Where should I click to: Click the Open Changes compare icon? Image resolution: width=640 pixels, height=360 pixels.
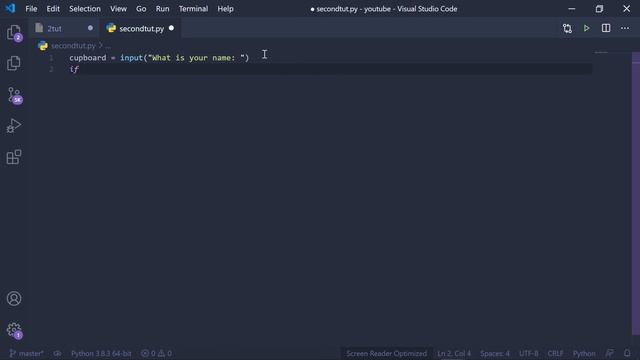pos(567,29)
